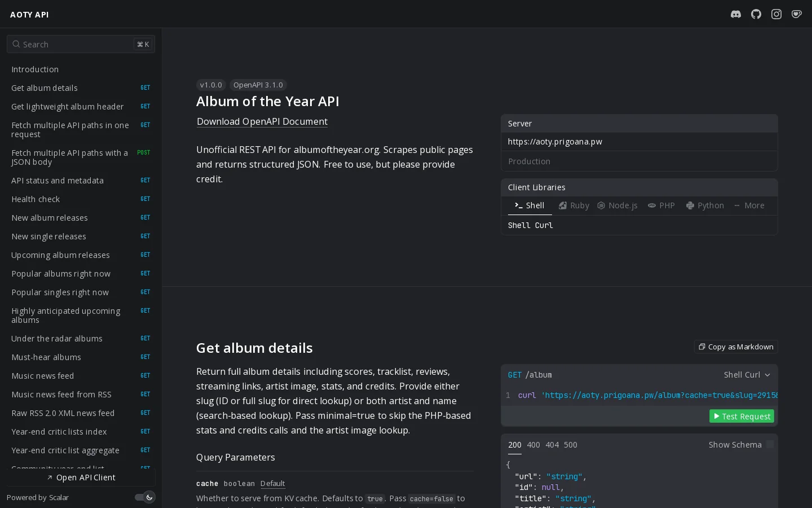Select the 200 response tab

(x=515, y=445)
